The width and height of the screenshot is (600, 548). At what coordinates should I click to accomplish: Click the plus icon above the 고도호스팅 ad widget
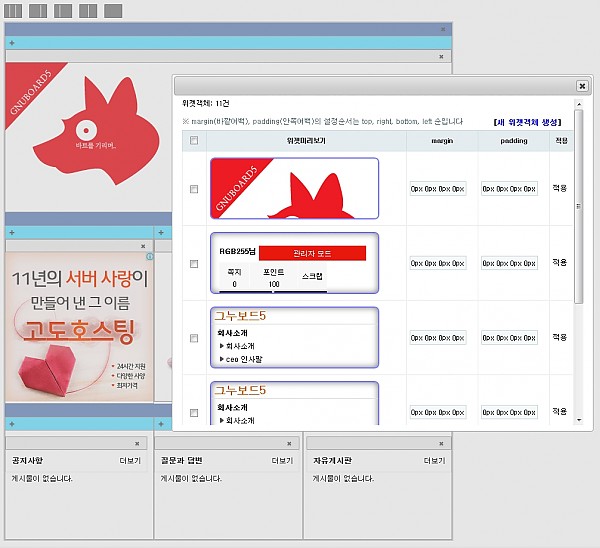[12, 232]
